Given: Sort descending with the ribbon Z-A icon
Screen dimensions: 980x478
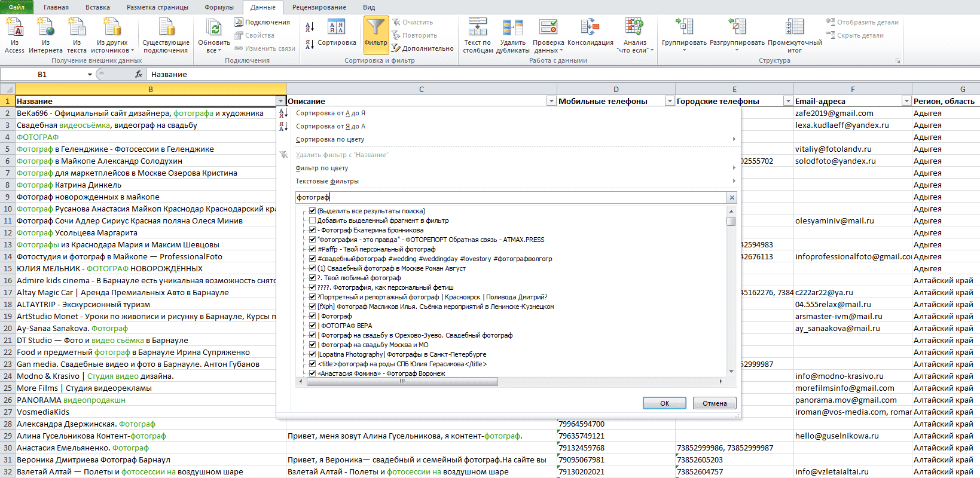Looking at the screenshot, I should tap(310, 44).
